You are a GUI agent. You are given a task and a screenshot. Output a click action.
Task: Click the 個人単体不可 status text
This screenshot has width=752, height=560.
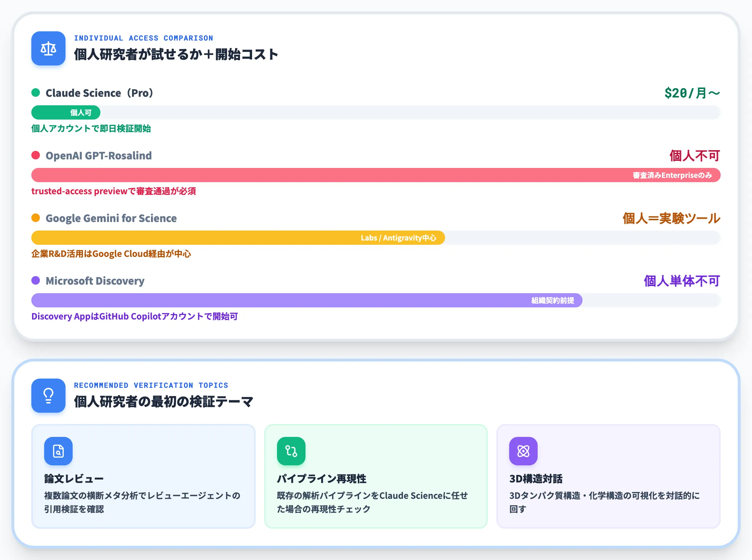tap(682, 281)
